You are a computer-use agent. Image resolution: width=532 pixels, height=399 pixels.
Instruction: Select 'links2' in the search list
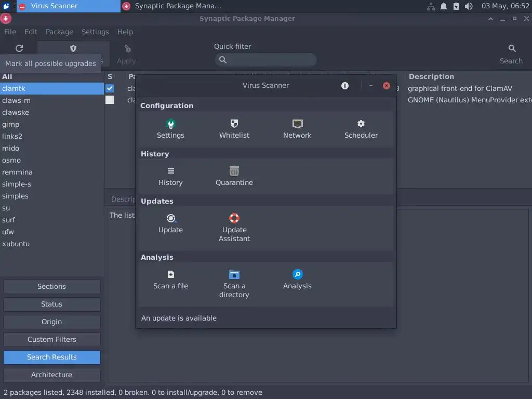[52, 136]
